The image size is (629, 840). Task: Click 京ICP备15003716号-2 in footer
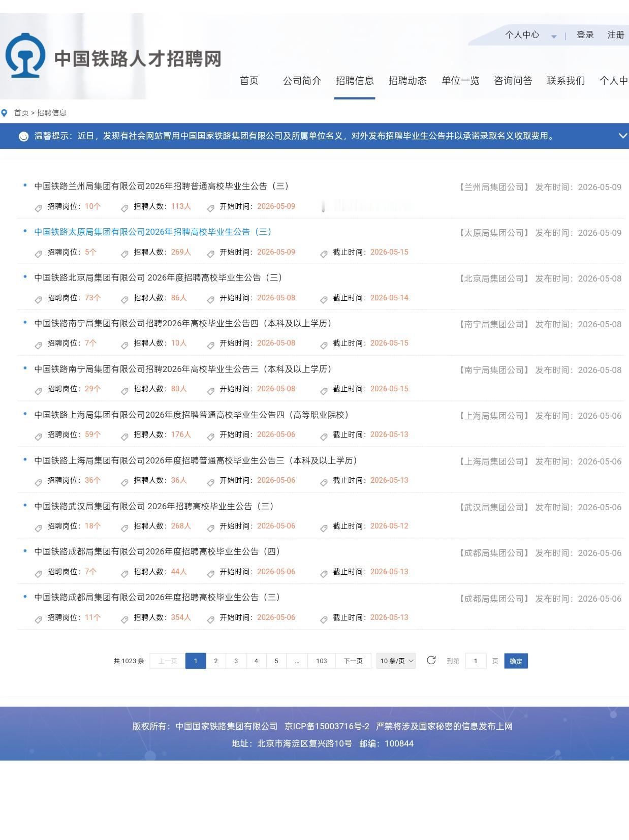[x=327, y=726]
